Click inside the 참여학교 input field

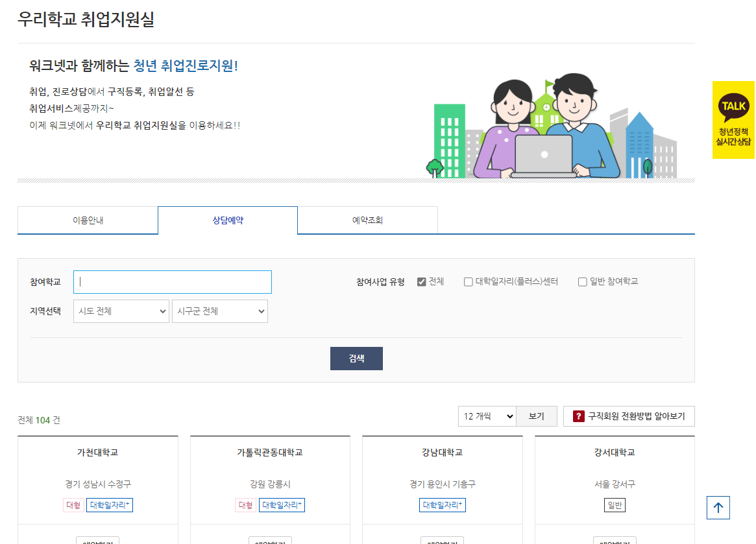[172, 281]
